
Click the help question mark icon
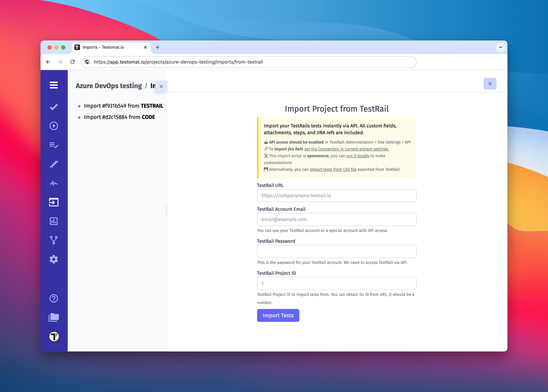click(54, 298)
